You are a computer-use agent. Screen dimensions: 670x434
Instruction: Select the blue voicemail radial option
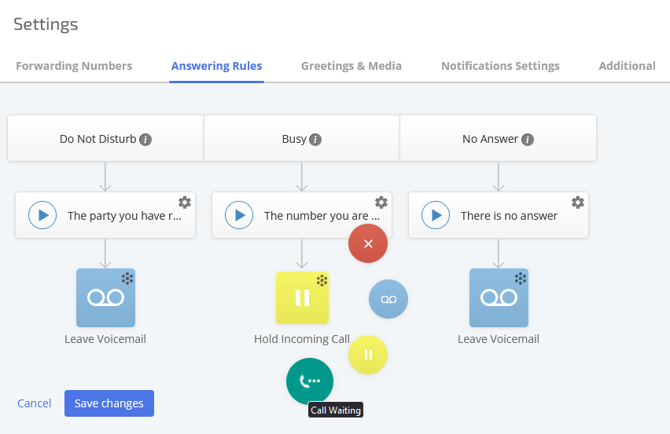point(388,299)
